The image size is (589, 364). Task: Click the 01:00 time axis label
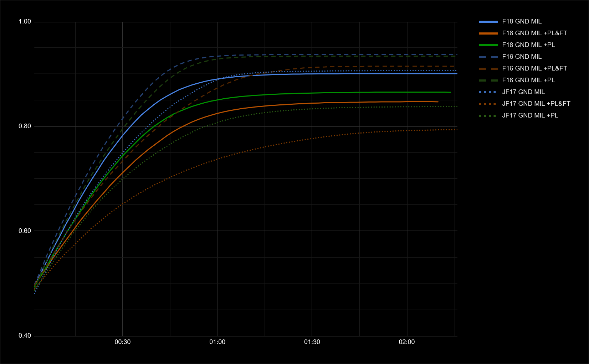pos(217,342)
